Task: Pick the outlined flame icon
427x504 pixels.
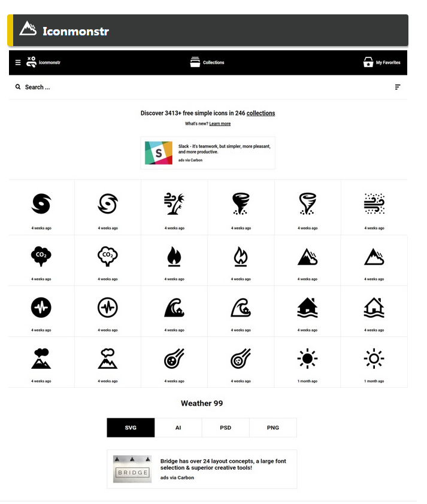Action: pos(241,256)
